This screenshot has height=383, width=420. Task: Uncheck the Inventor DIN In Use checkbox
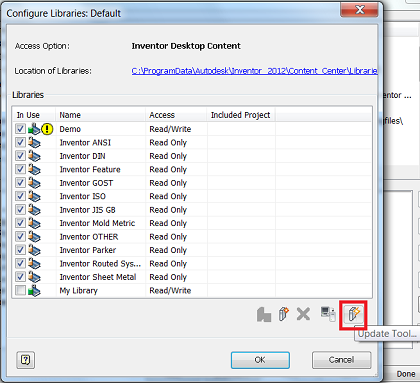coord(20,156)
